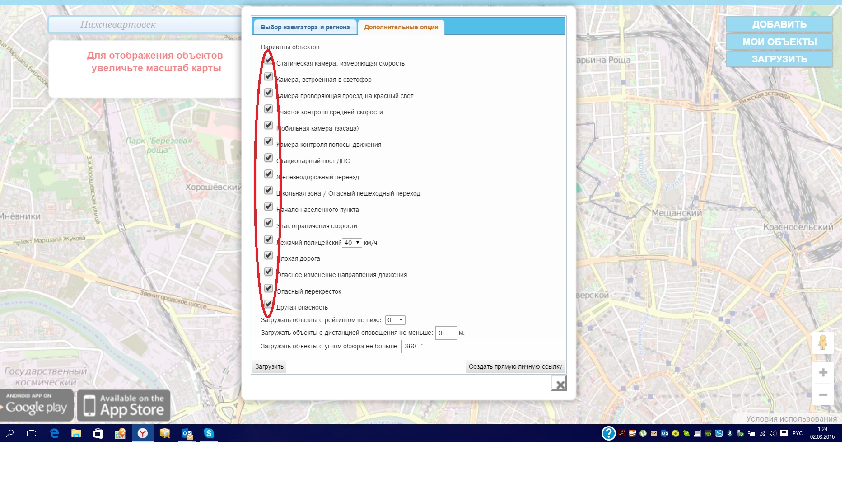Screen dimensions: 868x488
Task: Zoom out the map with minus
Action: (823, 394)
